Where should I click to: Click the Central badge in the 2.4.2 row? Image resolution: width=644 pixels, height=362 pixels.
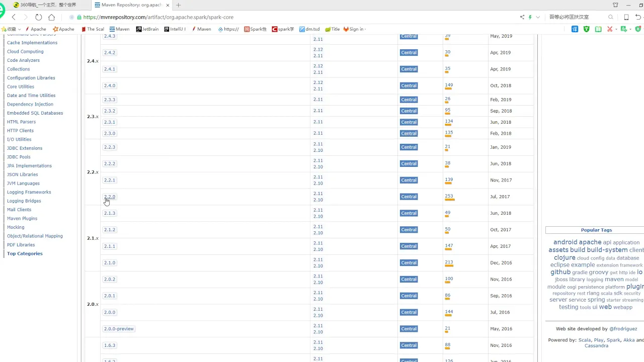pyautogui.click(x=409, y=53)
